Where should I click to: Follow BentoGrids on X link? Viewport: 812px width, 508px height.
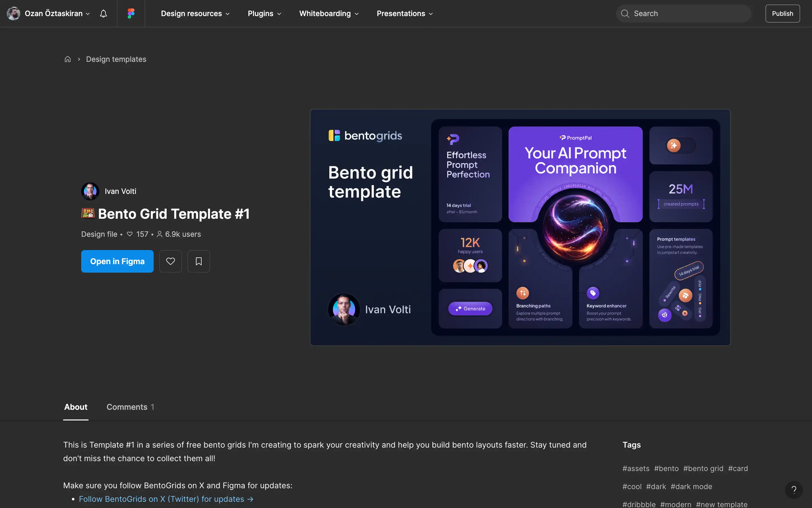tap(166, 499)
